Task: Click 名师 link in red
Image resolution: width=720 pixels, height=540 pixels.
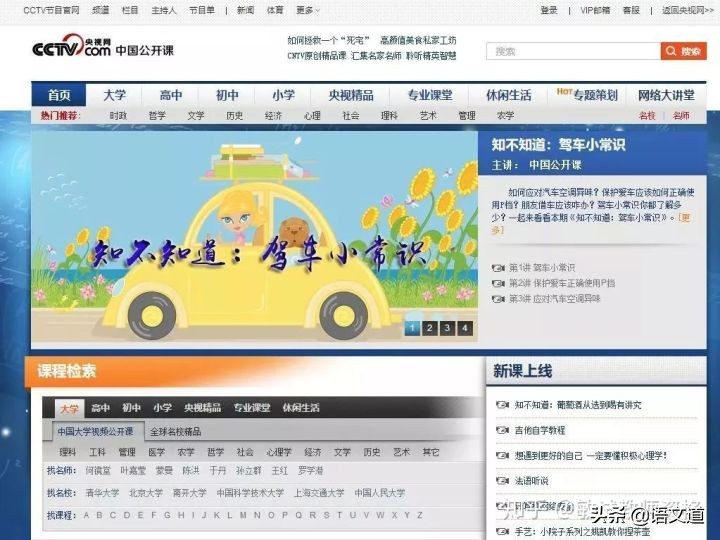Action: 681,116
